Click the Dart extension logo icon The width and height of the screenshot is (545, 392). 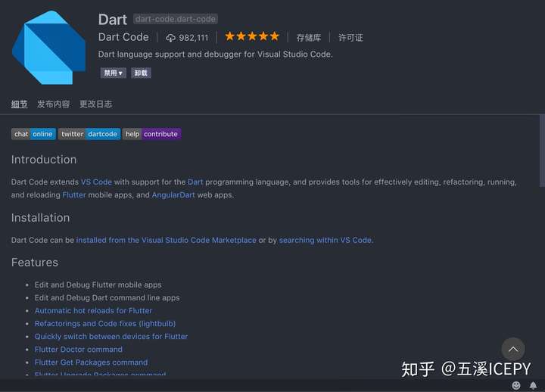pos(49,48)
